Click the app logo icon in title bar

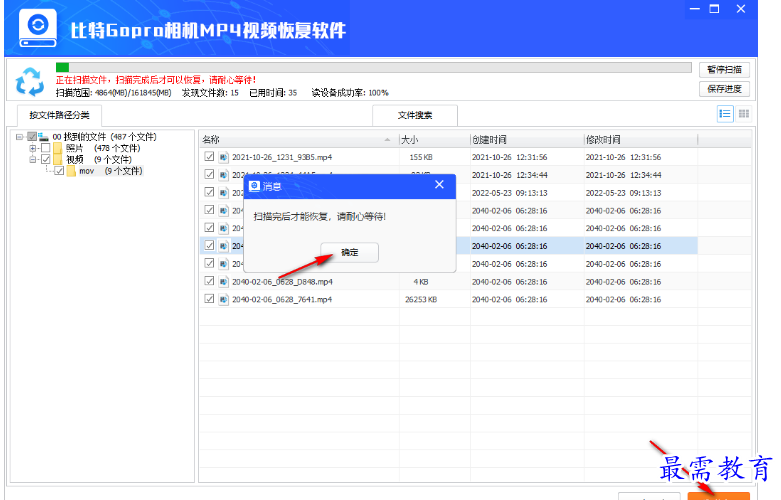(x=38, y=28)
